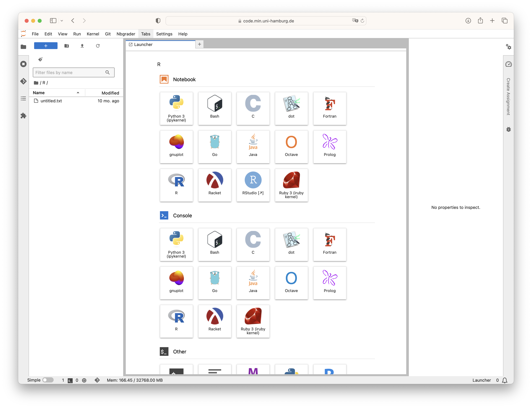Click the Upload Files icon
The height and width of the screenshot is (408, 532).
82,46
